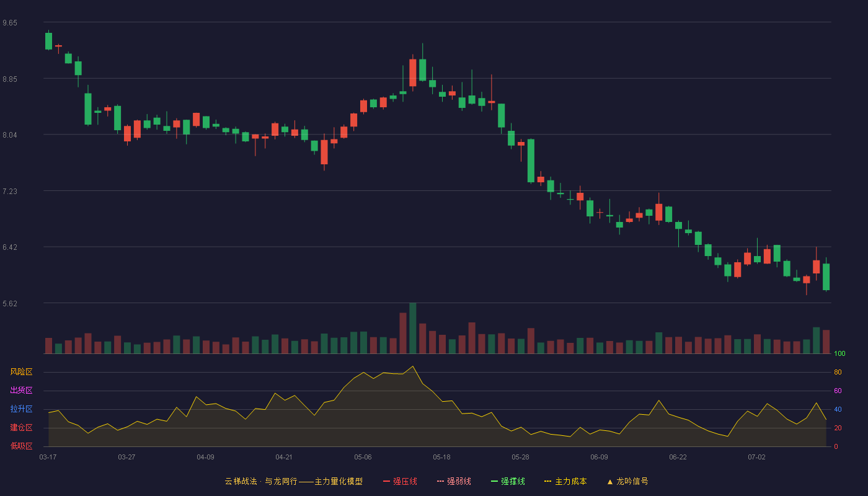Screen dimensions: 868x496
Task: Click the 出货区 zone label
Action: click(21, 391)
